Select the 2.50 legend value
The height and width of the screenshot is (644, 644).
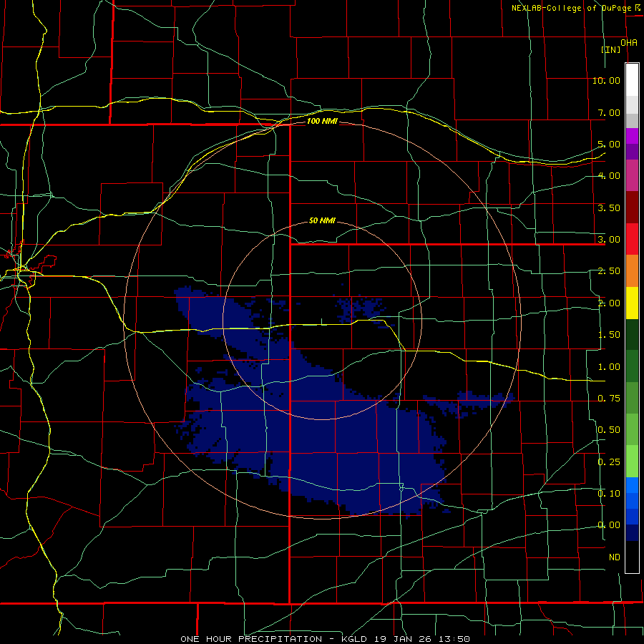609,271
